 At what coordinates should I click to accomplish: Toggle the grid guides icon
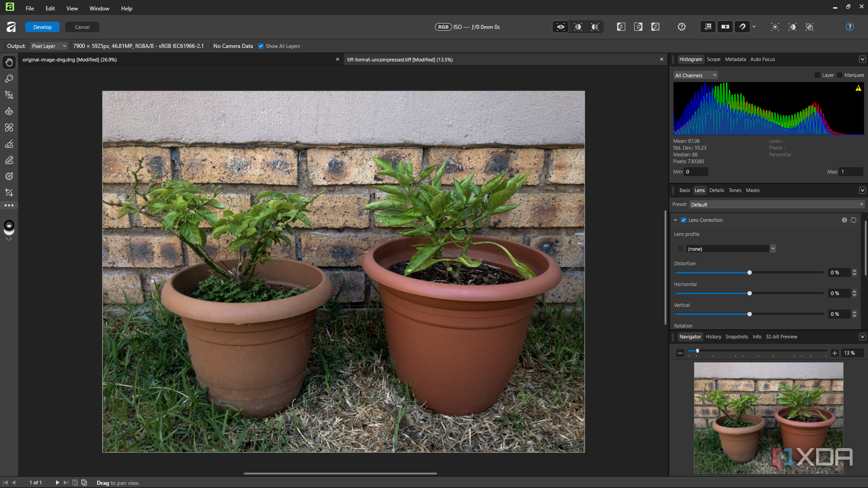[x=708, y=27]
